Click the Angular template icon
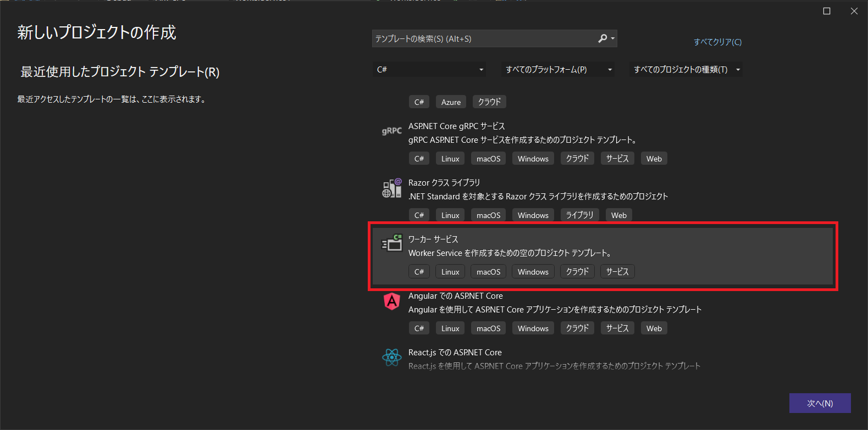The image size is (868, 430). (391, 301)
